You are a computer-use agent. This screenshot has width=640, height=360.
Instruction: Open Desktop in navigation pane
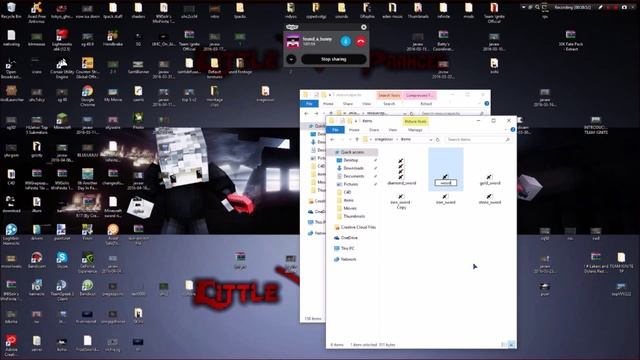point(350,160)
